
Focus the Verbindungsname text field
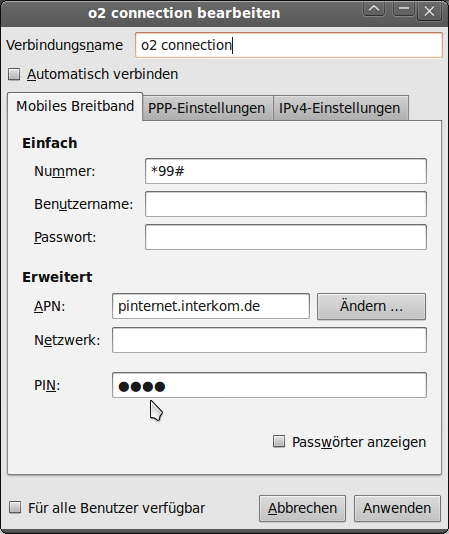(x=289, y=45)
